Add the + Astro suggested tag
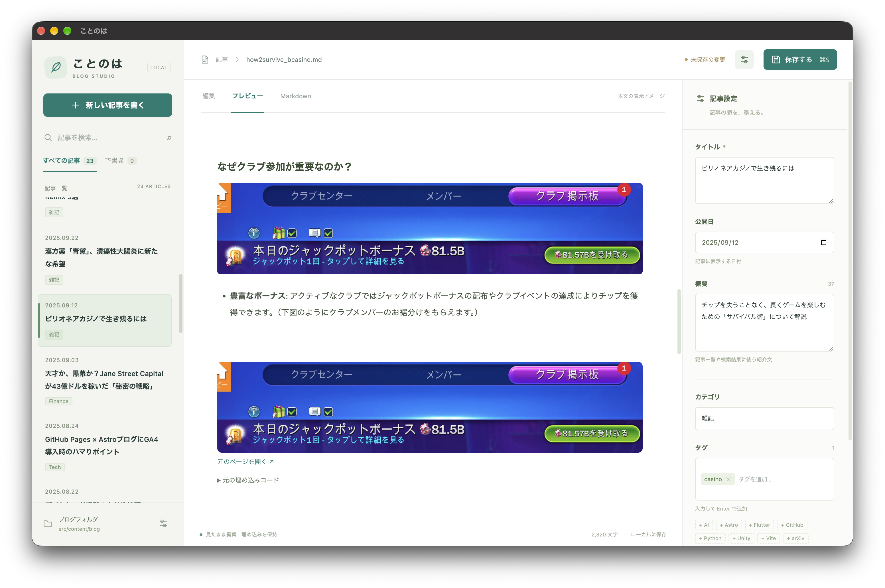Screen dimensions: 885x588 (729, 525)
